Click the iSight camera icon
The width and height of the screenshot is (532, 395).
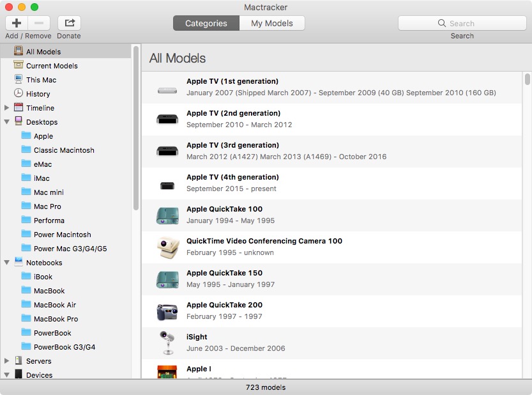tap(167, 343)
